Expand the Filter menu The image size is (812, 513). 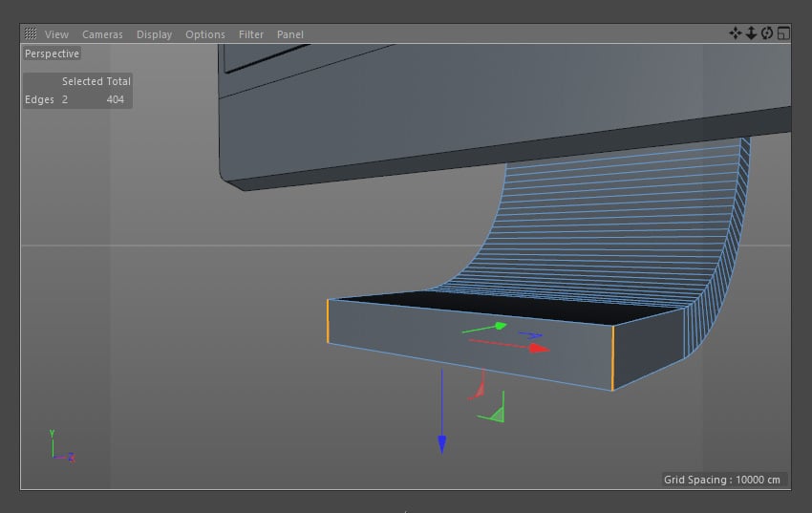click(x=251, y=34)
